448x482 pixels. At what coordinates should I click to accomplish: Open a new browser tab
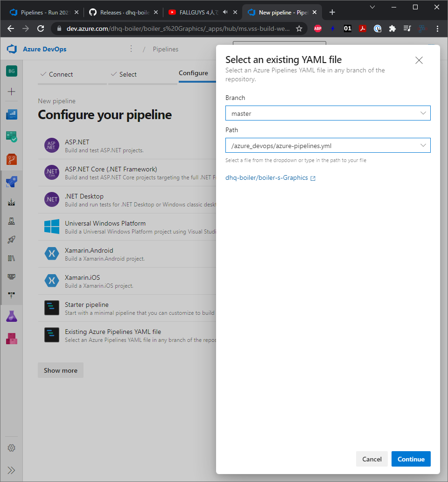tap(332, 12)
